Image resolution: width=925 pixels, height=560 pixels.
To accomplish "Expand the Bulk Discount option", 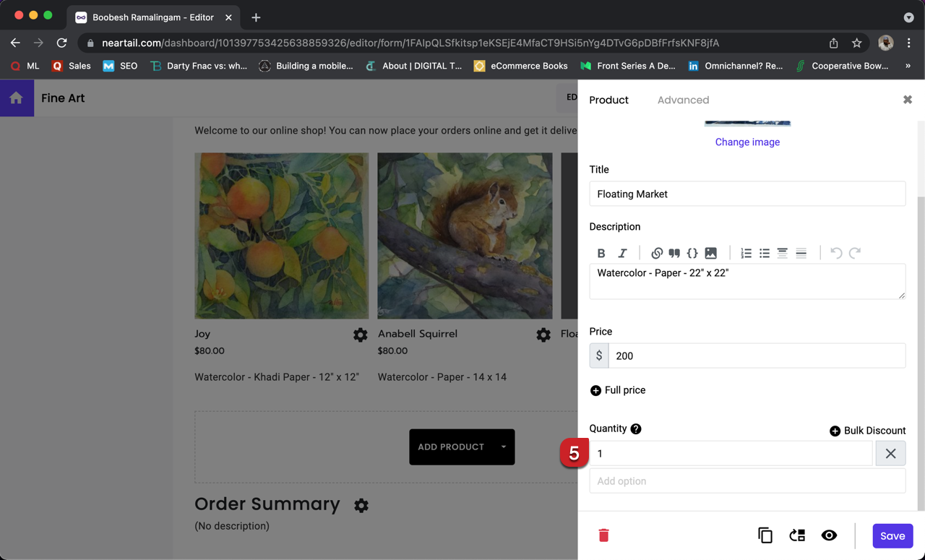I will 867,431.
